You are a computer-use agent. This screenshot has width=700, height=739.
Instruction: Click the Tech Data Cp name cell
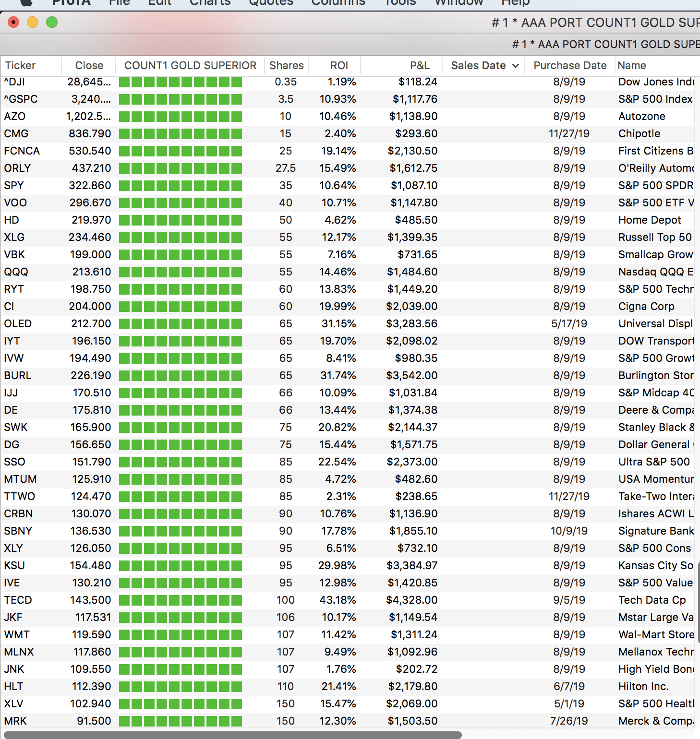[x=652, y=600]
